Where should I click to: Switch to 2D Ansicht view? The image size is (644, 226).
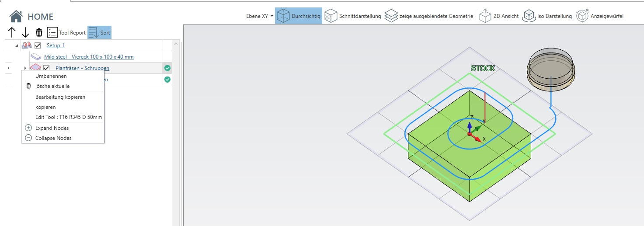click(x=499, y=16)
